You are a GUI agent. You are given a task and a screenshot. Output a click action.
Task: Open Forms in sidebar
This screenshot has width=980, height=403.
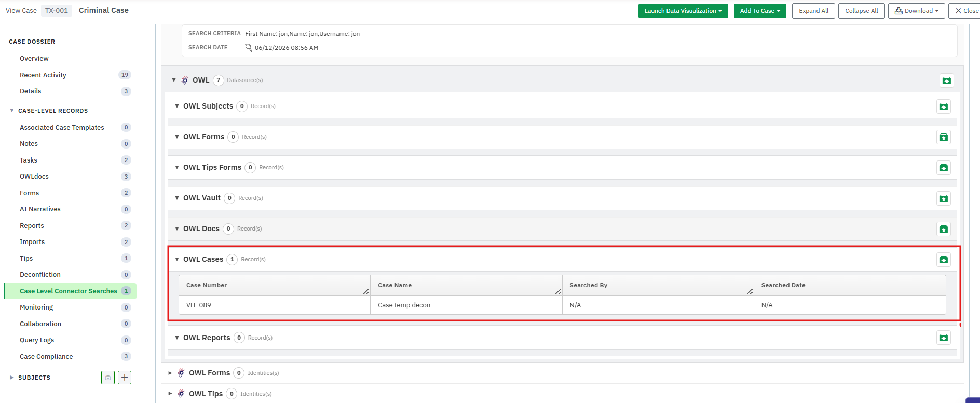click(30, 193)
